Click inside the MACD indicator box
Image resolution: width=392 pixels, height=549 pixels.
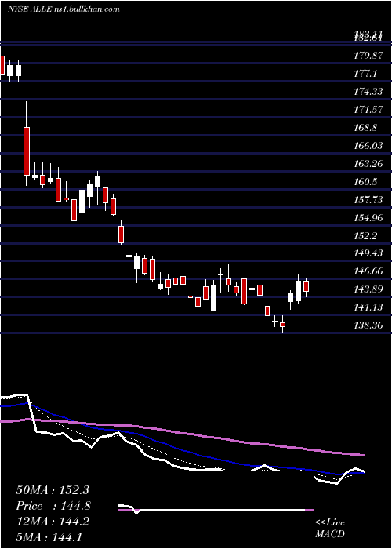click(216, 510)
